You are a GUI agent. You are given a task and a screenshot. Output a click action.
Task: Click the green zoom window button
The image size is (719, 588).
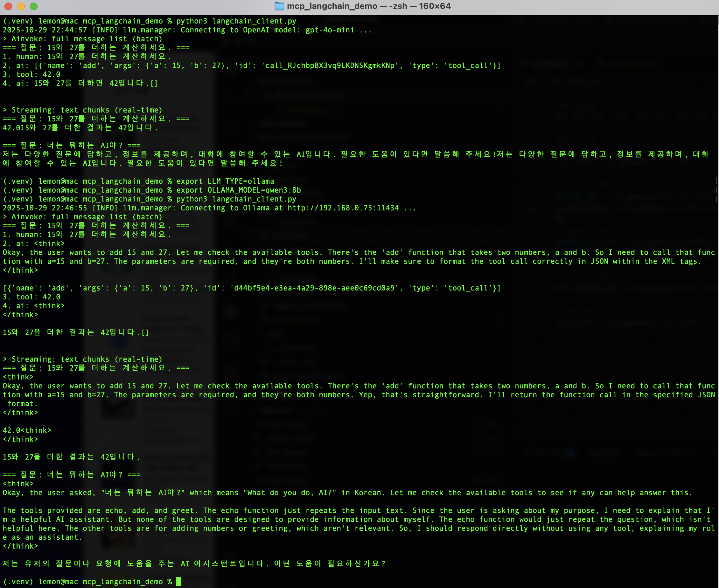33,6
